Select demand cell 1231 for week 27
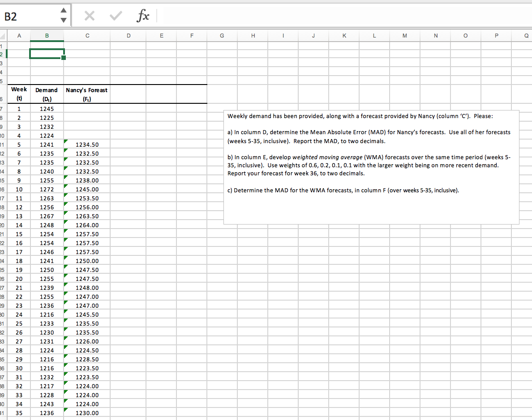Viewport: 532px width, 420px height. click(47, 341)
